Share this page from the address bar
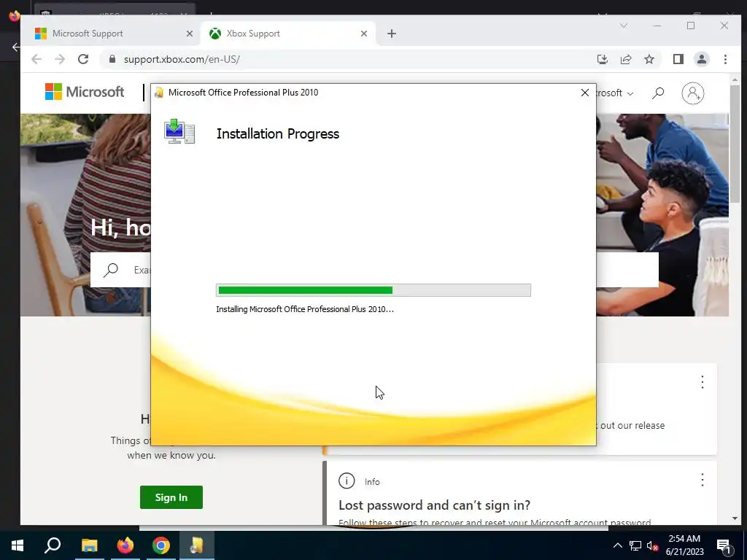 [625, 59]
